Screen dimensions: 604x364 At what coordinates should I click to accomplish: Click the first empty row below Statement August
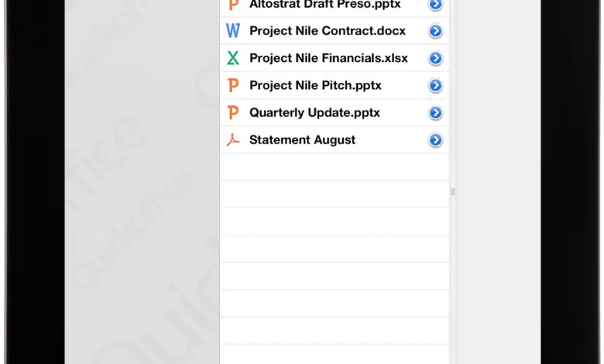pos(334,167)
